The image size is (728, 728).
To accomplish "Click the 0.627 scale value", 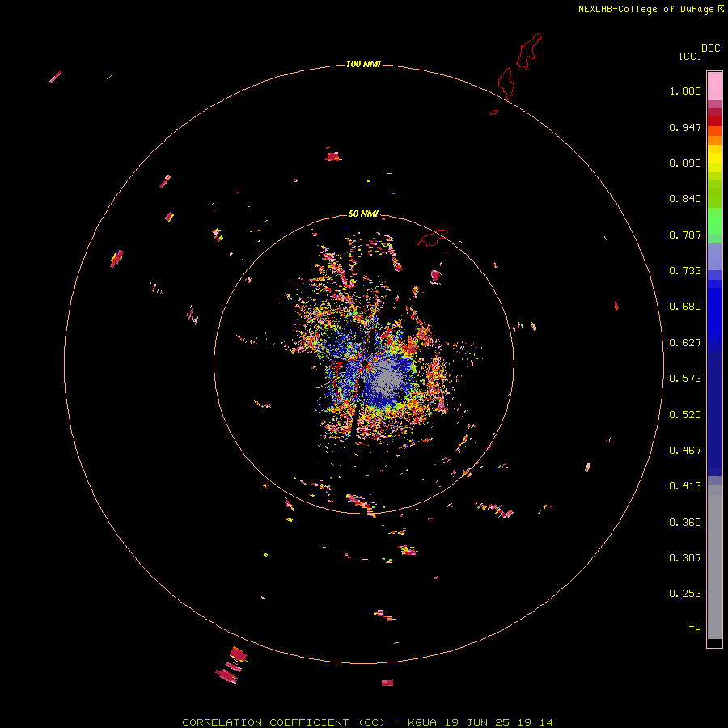I will (685, 343).
